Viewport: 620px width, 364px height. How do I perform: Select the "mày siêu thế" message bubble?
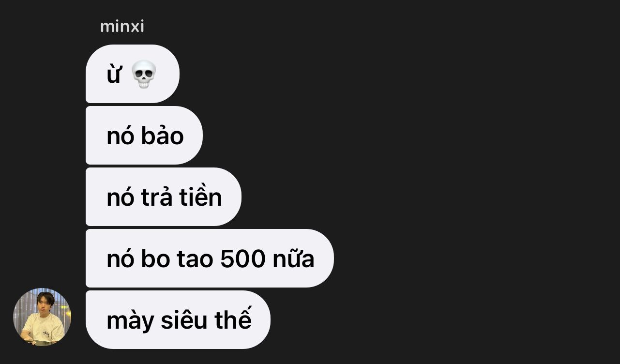(178, 320)
